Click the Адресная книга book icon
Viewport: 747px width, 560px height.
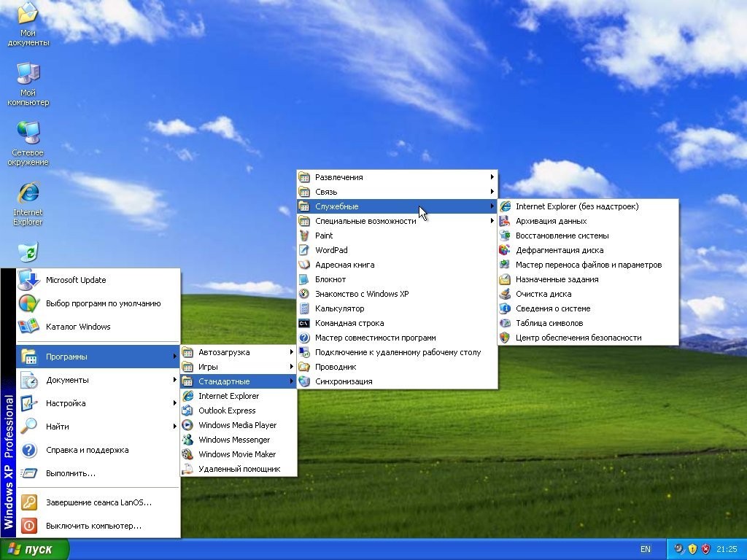pos(304,265)
